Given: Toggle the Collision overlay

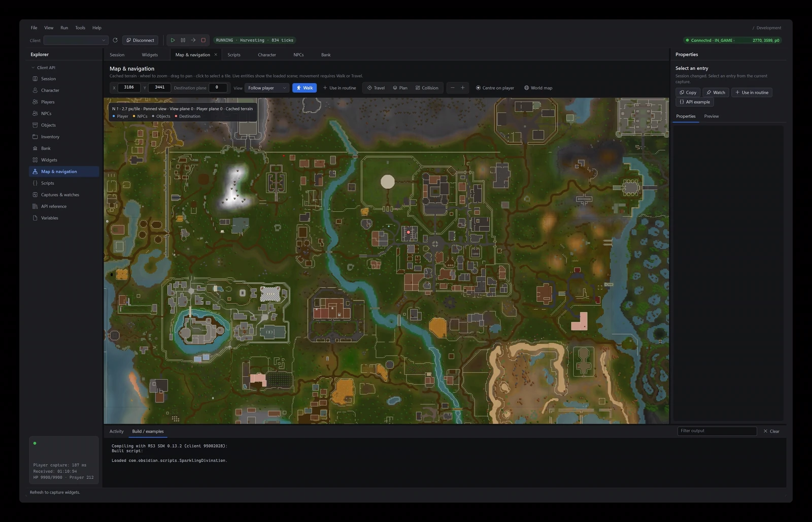Looking at the screenshot, I should (x=427, y=88).
